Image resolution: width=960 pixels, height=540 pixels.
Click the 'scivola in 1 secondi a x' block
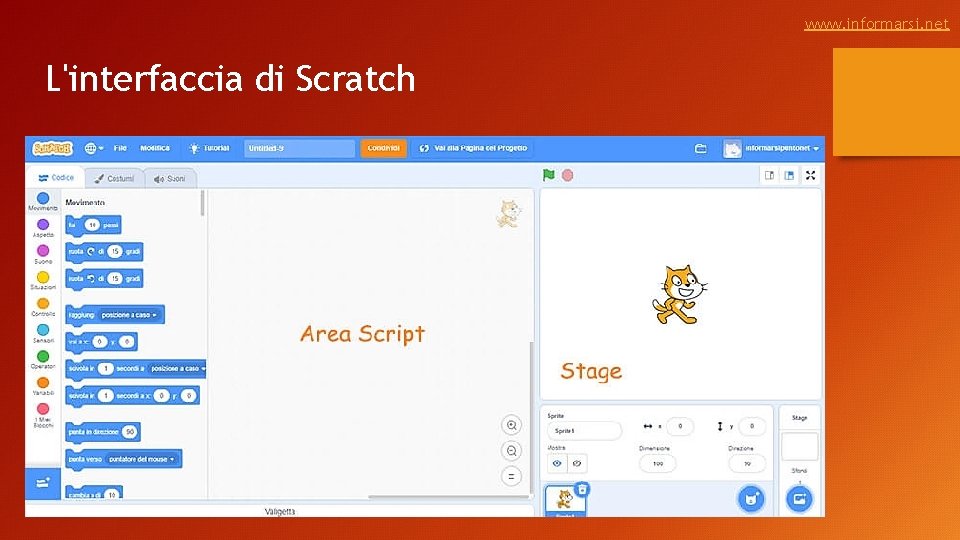[x=132, y=396]
